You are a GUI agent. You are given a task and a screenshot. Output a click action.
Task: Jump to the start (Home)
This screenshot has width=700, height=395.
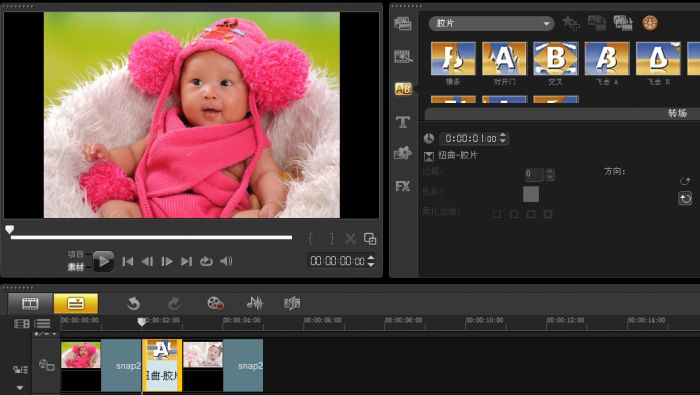128,262
